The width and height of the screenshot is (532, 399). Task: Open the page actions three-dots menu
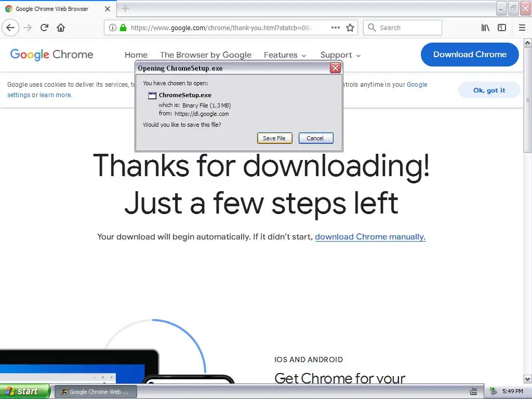tap(335, 28)
